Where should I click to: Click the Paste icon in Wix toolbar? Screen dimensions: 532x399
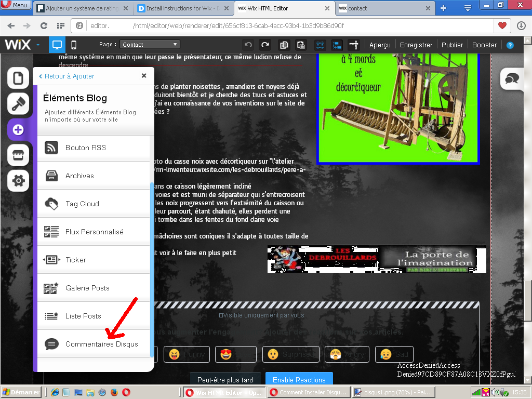pos(301,45)
